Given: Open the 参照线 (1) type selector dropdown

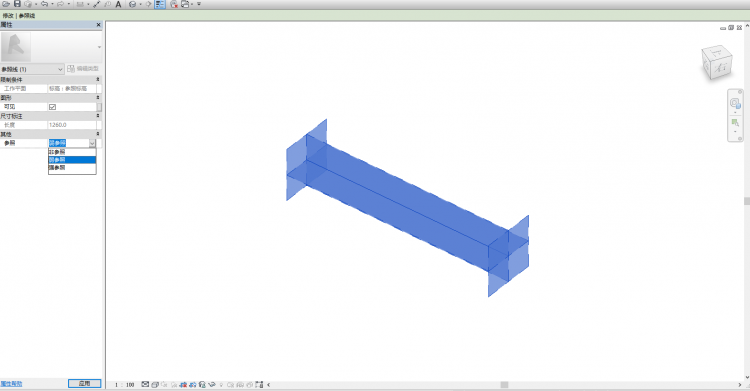Looking at the screenshot, I should (x=32, y=69).
